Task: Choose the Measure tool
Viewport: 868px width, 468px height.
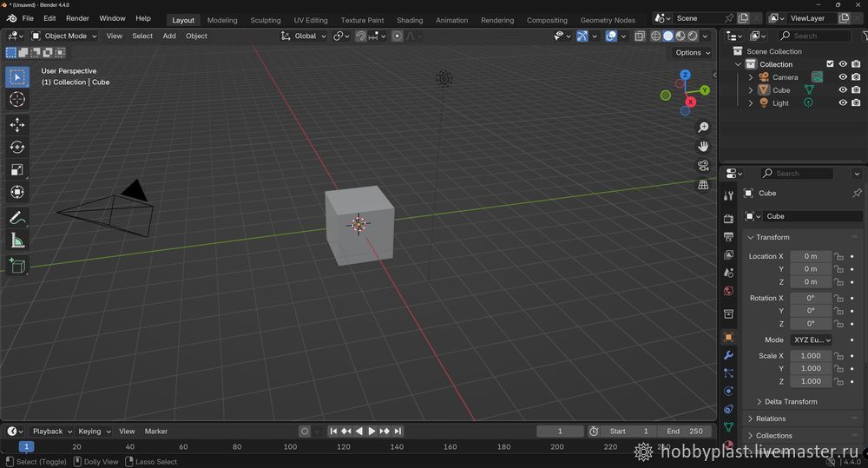Action: coord(17,241)
